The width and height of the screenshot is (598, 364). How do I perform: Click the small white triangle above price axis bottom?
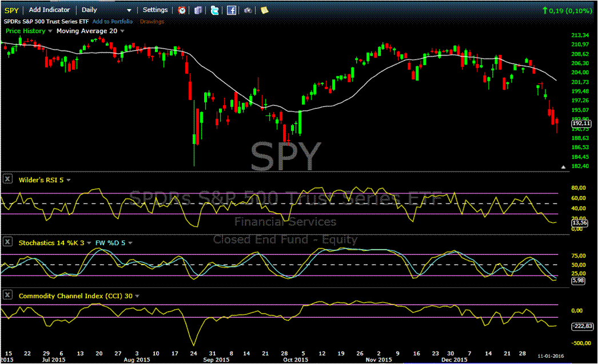coord(564,167)
